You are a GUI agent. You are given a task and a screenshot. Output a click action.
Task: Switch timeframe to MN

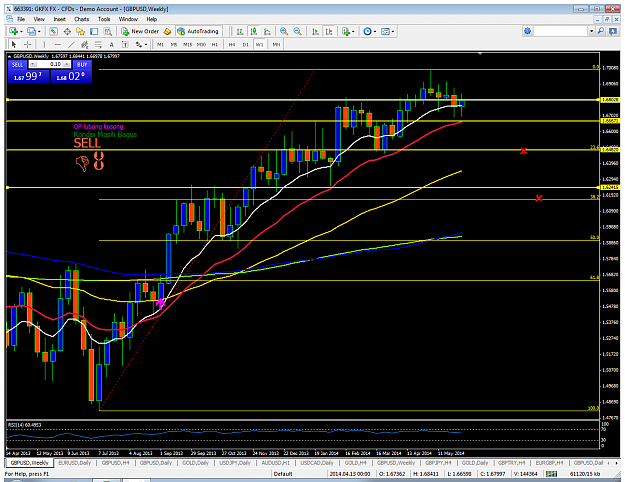(x=276, y=45)
